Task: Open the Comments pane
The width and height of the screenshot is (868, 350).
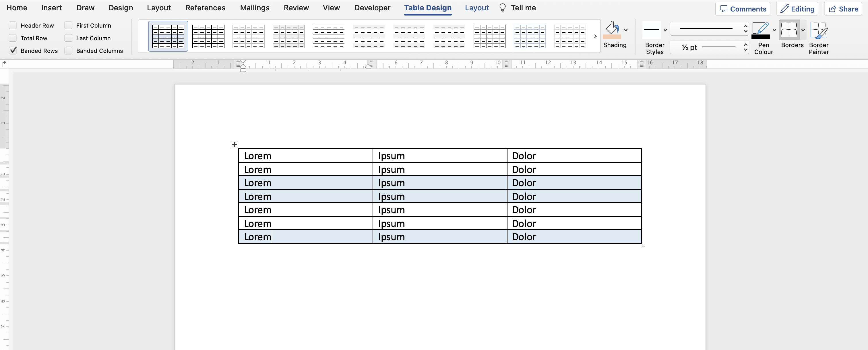Action: pos(743,9)
